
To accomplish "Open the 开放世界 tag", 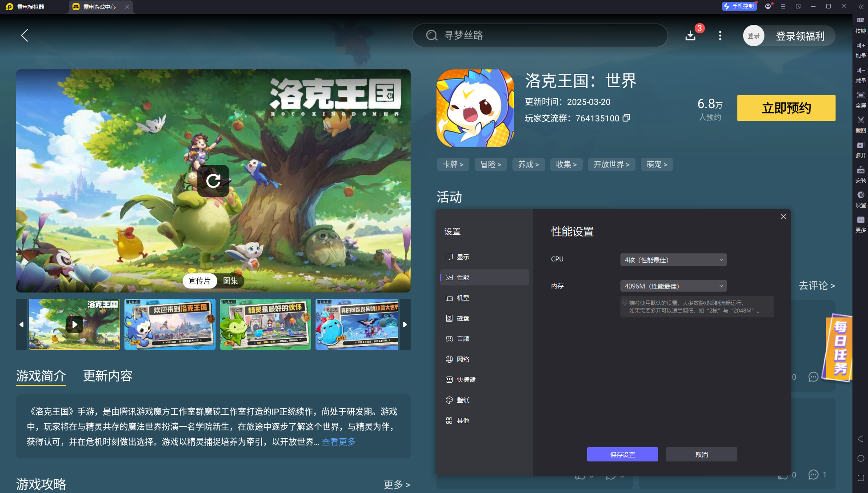I will pyautogui.click(x=612, y=164).
